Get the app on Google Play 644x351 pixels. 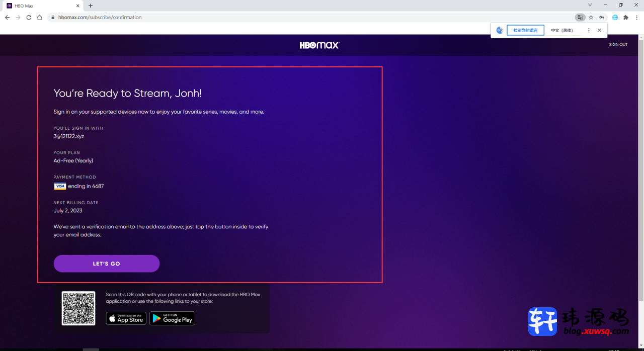coord(172,318)
